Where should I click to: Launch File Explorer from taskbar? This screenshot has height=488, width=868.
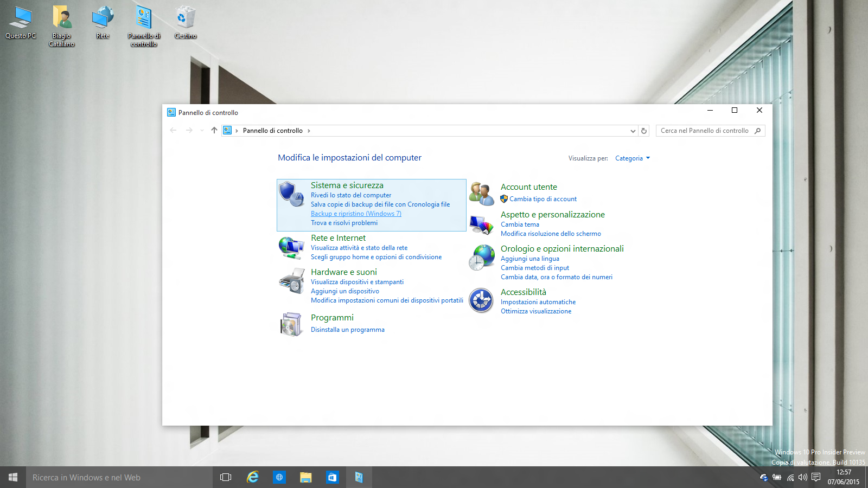(305, 477)
